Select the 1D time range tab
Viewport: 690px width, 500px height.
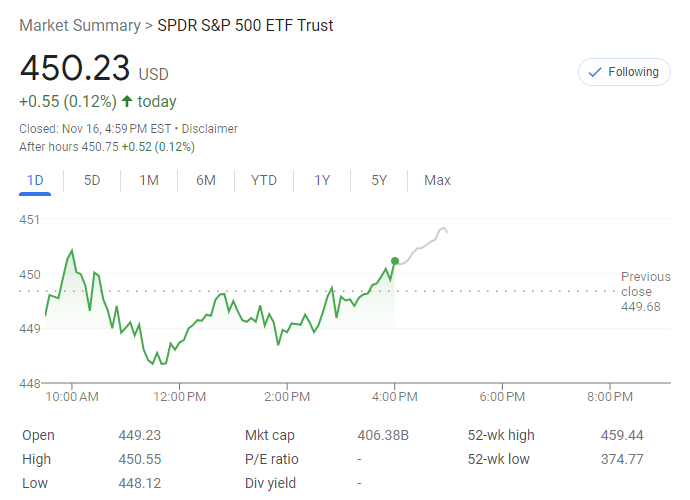pos(35,180)
